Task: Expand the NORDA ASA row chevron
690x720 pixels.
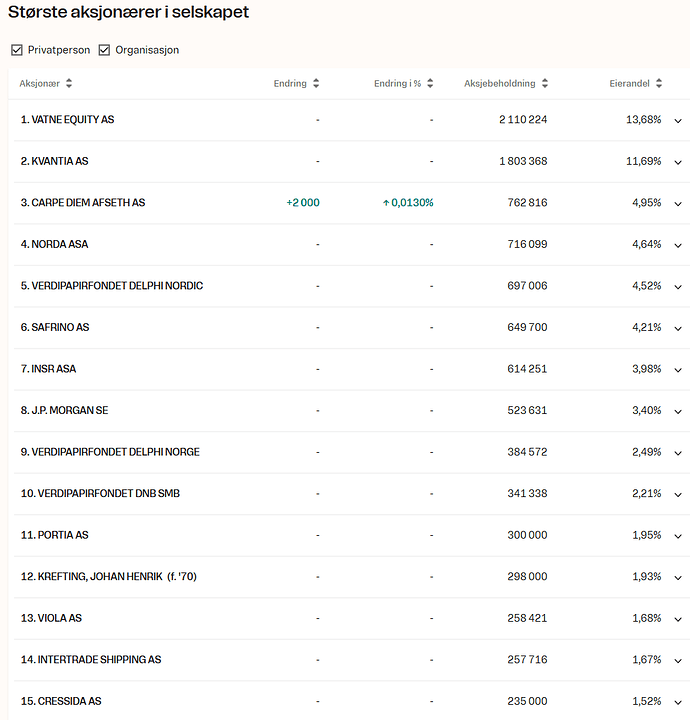Action: coord(678,246)
